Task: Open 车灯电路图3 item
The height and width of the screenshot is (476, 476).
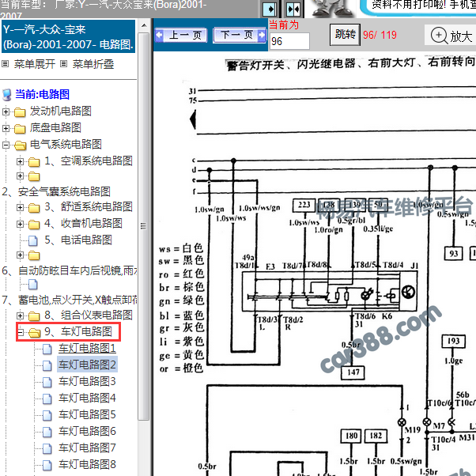Action: coord(87,381)
